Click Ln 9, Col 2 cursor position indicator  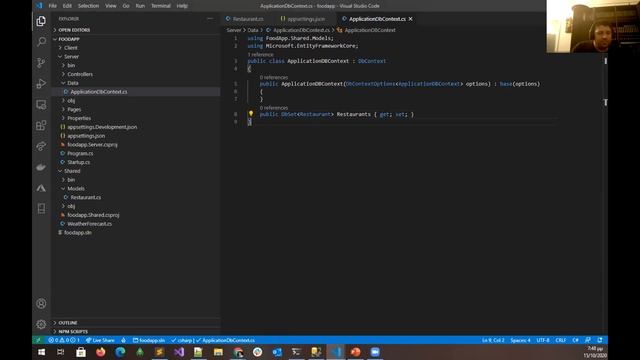click(x=493, y=340)
